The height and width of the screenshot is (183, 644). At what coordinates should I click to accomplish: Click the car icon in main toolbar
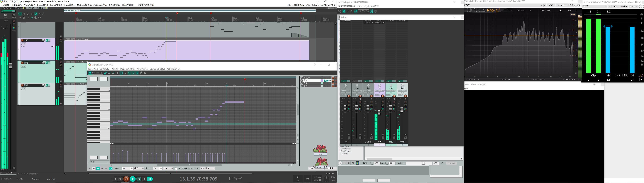pyautogui.click(x=32, y=18)
